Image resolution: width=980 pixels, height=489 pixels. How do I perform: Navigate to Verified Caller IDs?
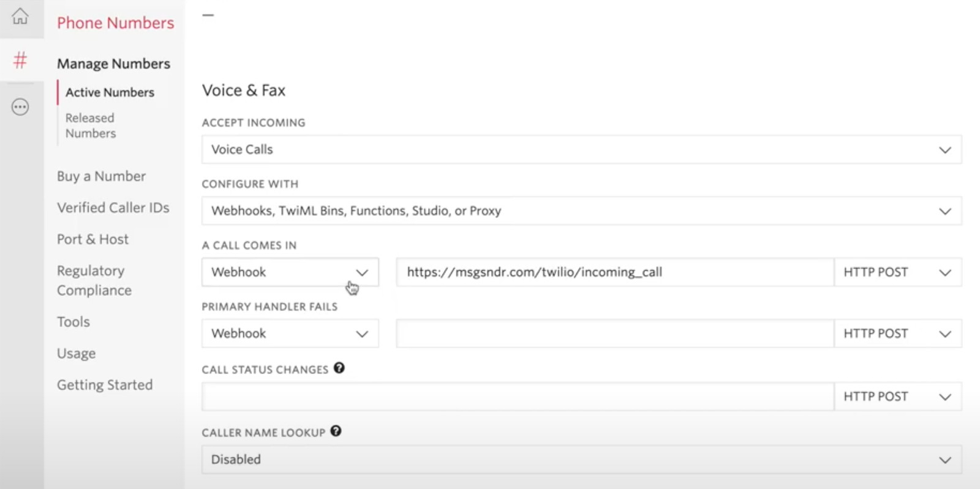pyautogui.click(x=113, y=207)
